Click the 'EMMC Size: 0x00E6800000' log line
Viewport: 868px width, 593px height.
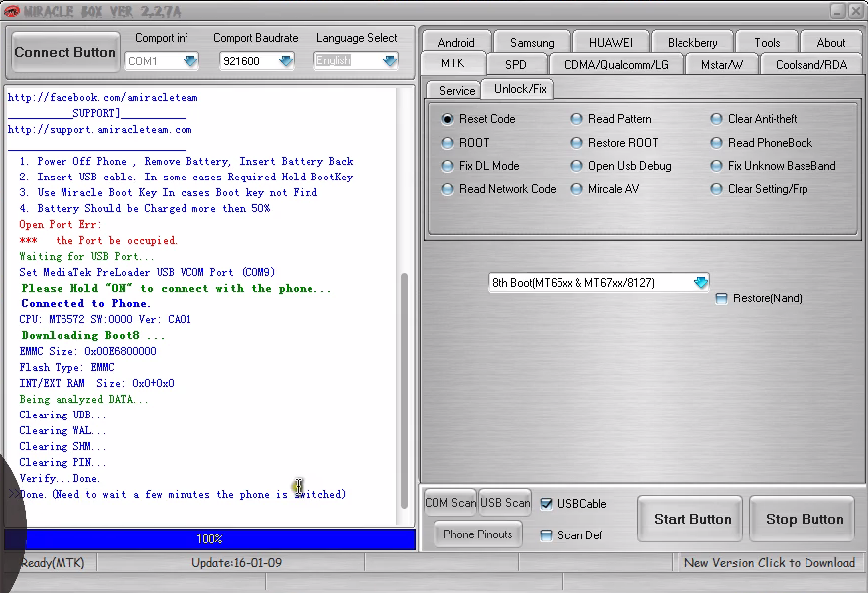[x=87, y=351]
